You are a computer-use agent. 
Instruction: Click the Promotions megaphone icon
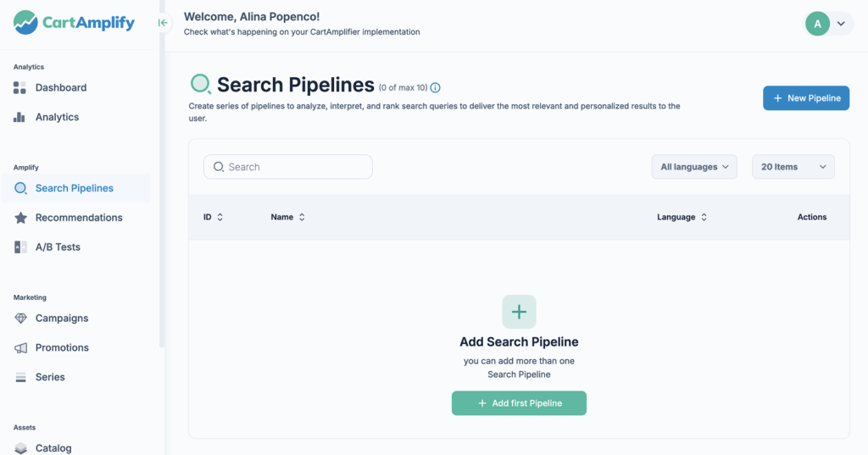click(x=20, y=348)
